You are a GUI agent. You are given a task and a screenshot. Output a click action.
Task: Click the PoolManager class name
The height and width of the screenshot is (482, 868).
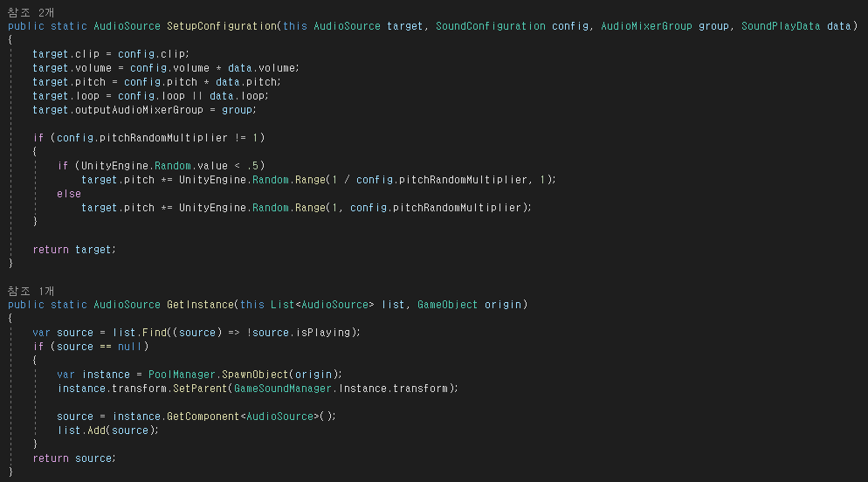pos(178,375)
